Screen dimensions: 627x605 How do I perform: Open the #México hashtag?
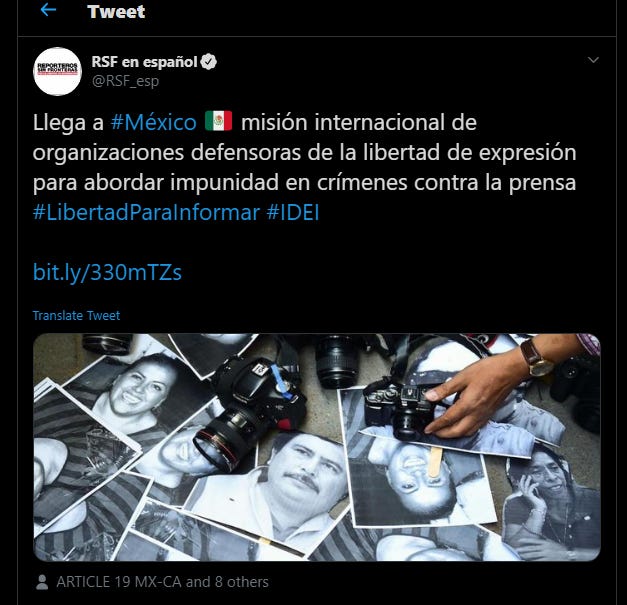click(154, 122)
